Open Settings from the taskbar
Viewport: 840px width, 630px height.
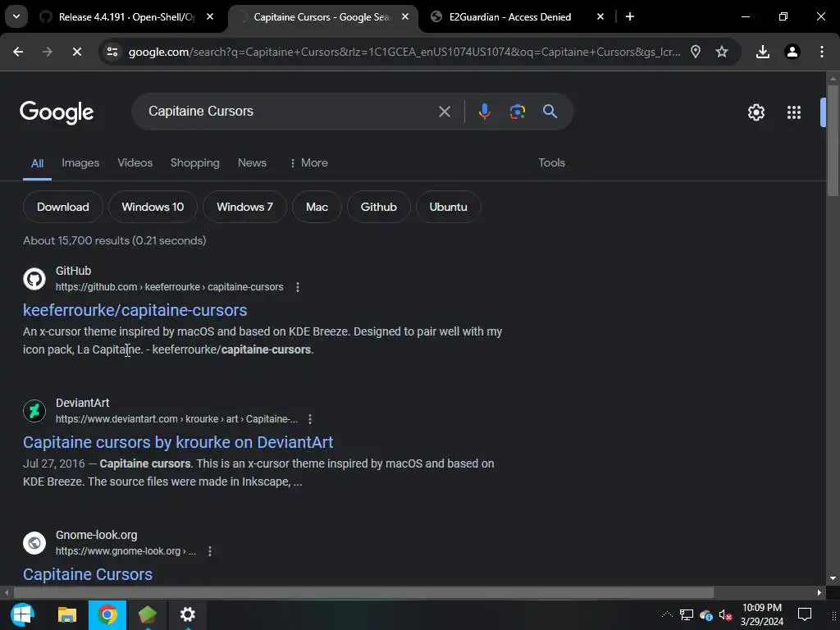[188, 614]
